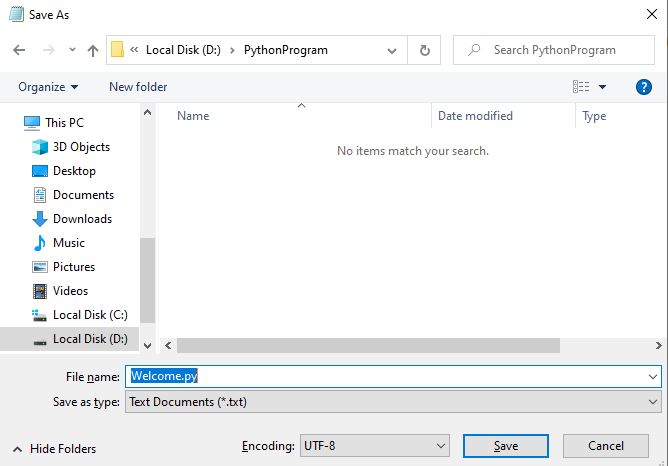Open the recent locations dropdown arrow

click(x=72, y=50)
